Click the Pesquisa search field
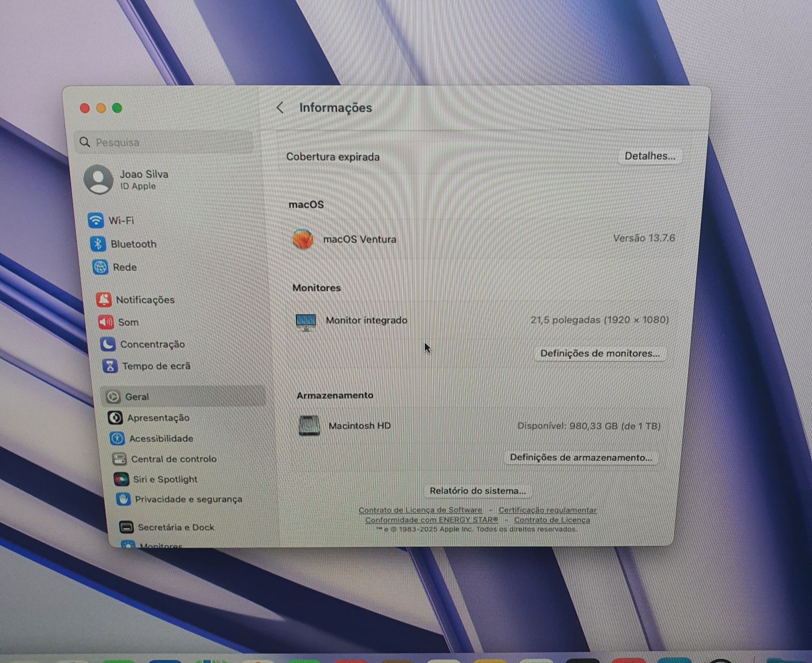This screenshot has height=663, width=812. click(x=163, y=142)
